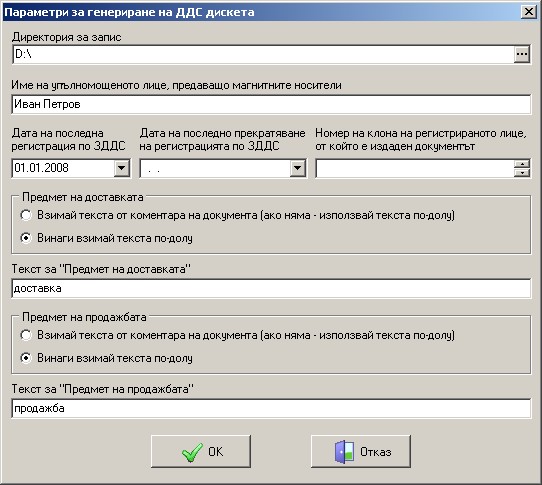Close the ДДС дискета parameters dialog
The image size is (542, 485).
pyautogui.click(x=529, y=12)
